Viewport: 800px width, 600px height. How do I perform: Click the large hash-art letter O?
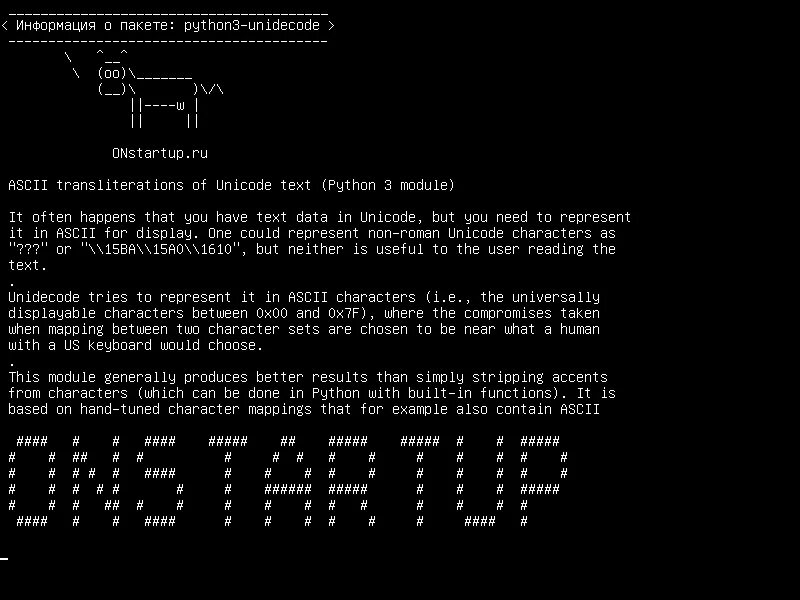(x=32, y=481)
